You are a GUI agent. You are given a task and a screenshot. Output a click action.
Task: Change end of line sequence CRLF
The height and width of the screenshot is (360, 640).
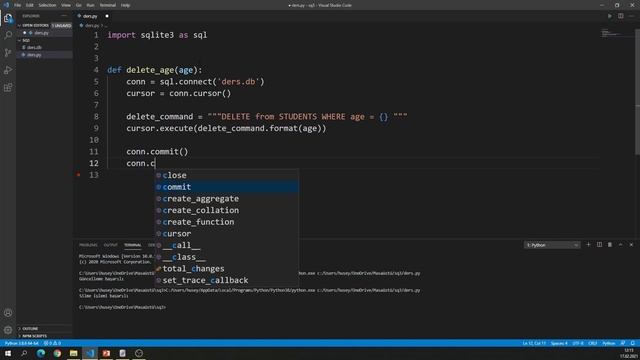pos(592,343)
